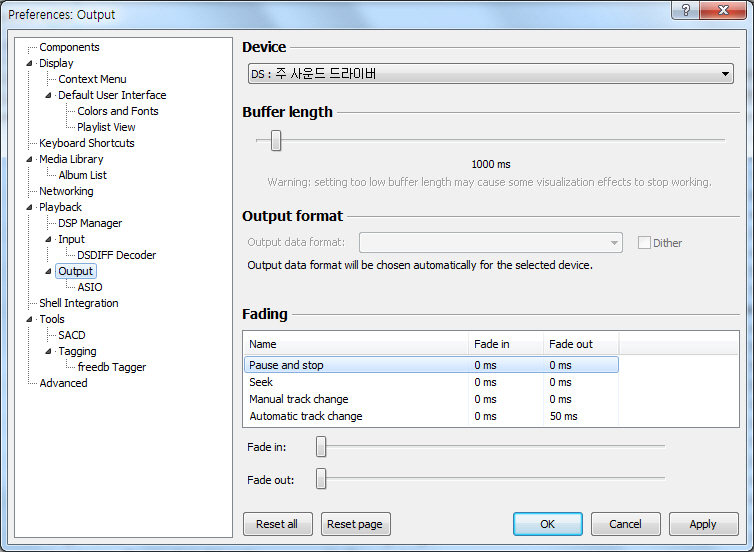754x552 pixels.
Task: Open Advanced preferences page
Action: 63,383
